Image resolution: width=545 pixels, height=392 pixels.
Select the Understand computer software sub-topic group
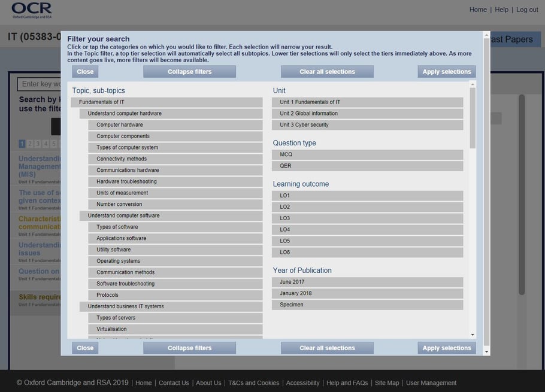click(x=172, y=215)
